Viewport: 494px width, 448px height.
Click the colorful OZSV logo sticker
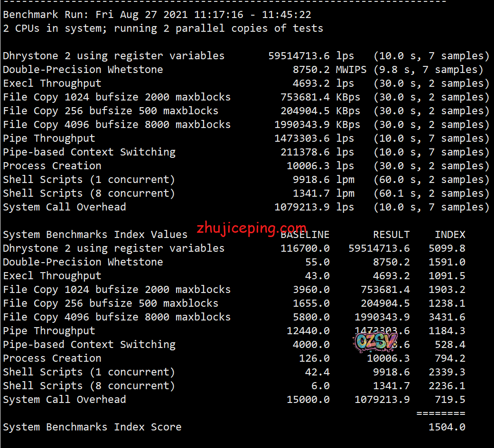tap(375, 341)
